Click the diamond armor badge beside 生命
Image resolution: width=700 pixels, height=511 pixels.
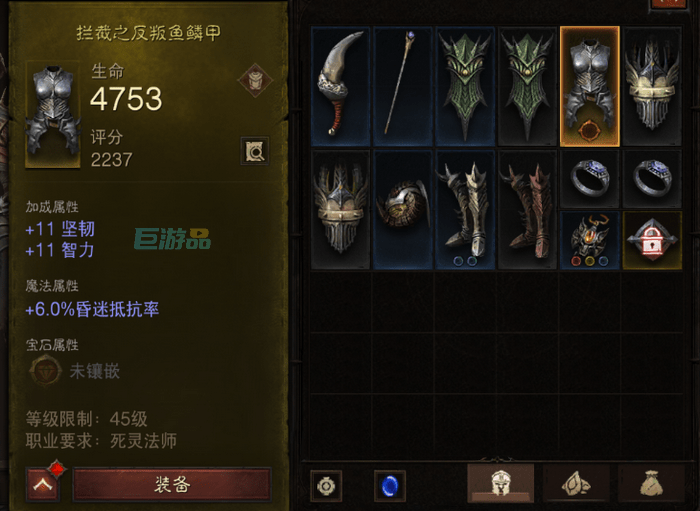pyautogui.click(x=255, y=80)
